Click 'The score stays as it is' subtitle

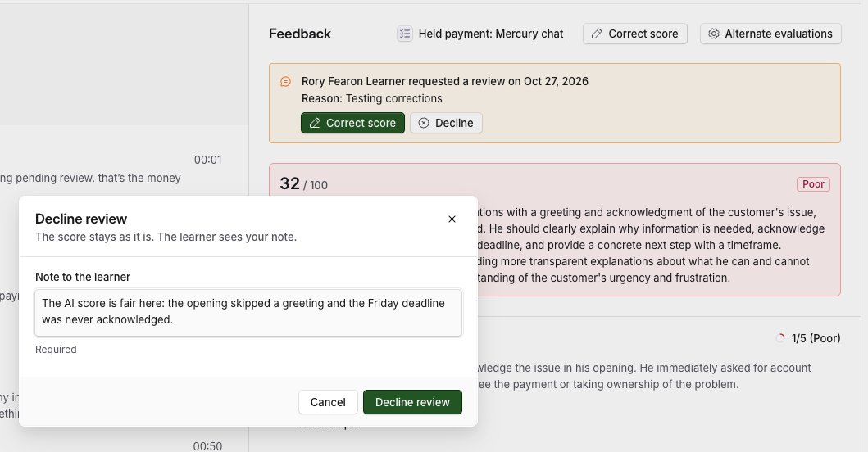click(166, 237)
